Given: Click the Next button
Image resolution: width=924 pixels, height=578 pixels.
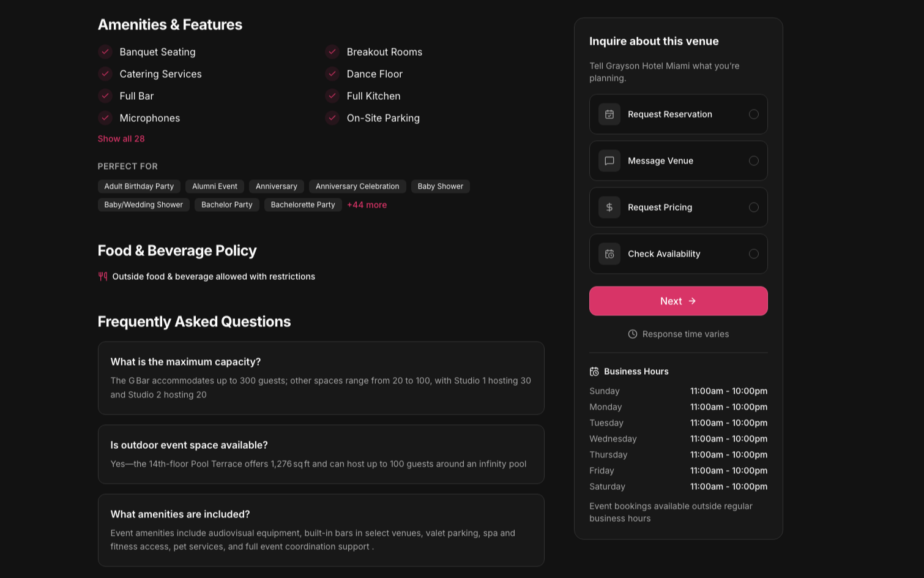Looking at the screenshot, I should click(x=679, y=301).
